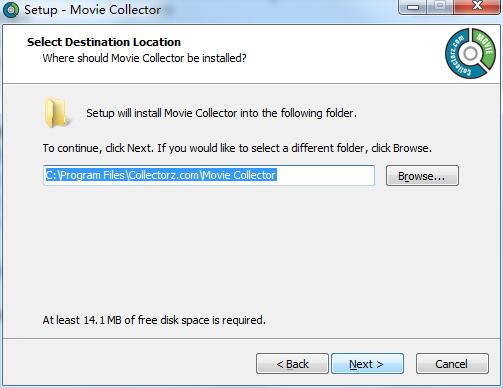Click the green MOVIE segment of the logo
Image resolution: width=503 pixels, height=388 pixels.
tap(484, 47)
